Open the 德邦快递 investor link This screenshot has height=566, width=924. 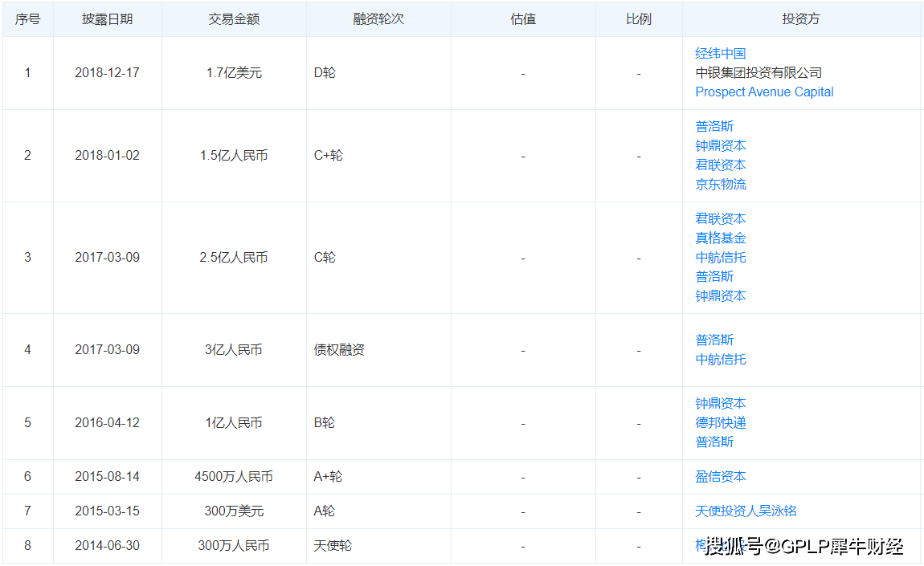[720, 423]
